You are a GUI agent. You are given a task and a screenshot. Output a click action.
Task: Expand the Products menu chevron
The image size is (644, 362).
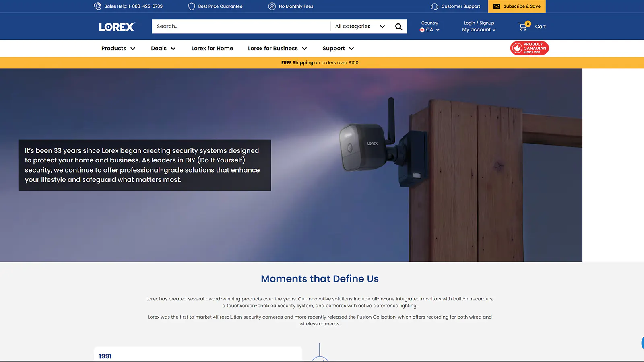coord(133,49)
